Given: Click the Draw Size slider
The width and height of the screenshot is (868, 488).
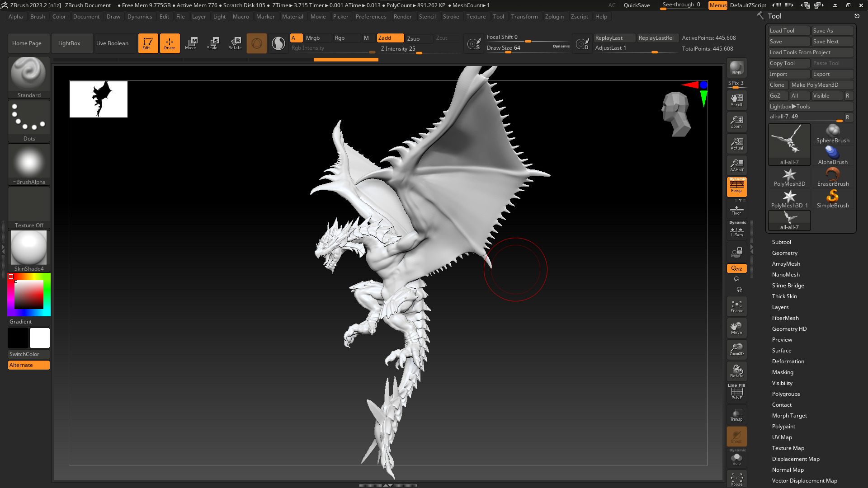Looking at the screenshot, I should click(528, 48).
